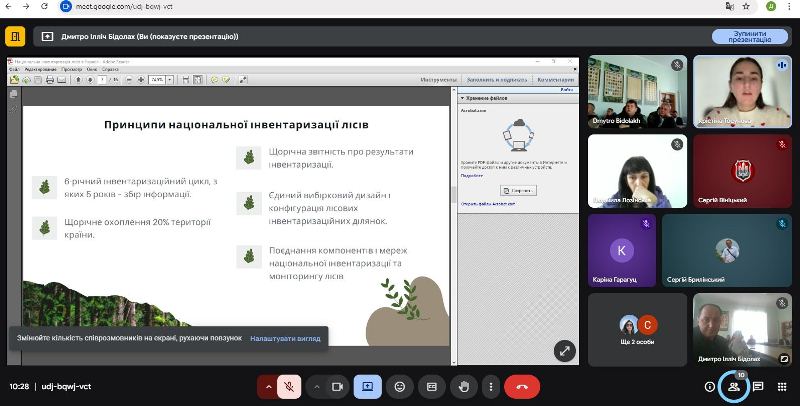This screenshot has width=800, height=406.
Task: Open the activities grid icon
Action: pyautogui.click(x=782, y=386)
